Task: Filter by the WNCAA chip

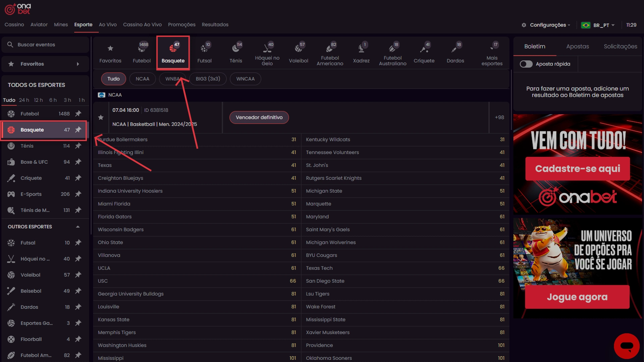Action: tap(245, 79)
